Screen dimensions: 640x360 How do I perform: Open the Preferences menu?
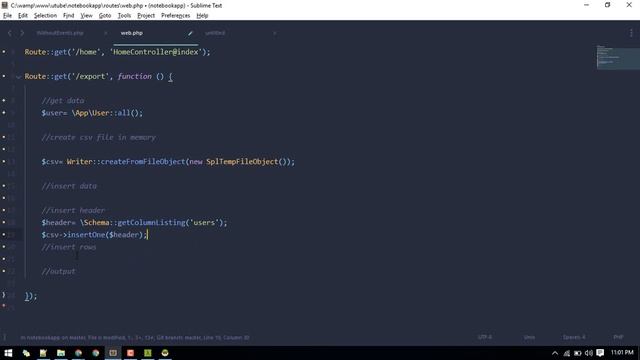(x=176, y=16)
